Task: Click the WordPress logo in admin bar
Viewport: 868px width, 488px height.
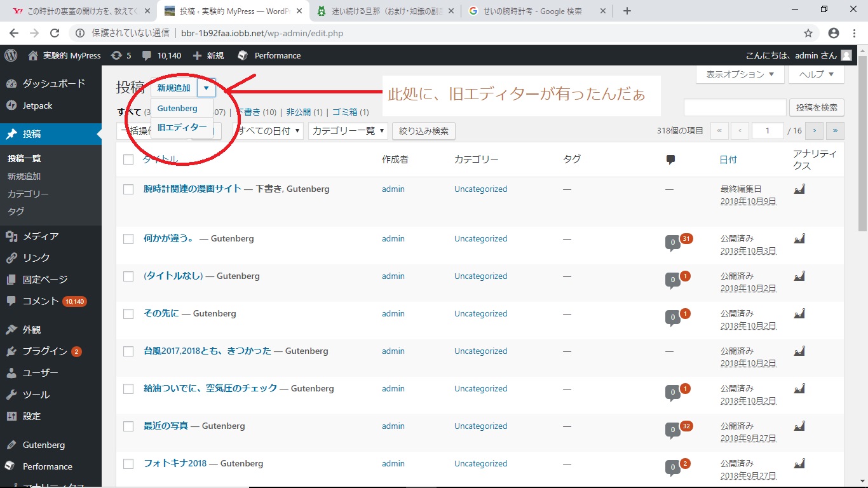Action: click(11, 55)
